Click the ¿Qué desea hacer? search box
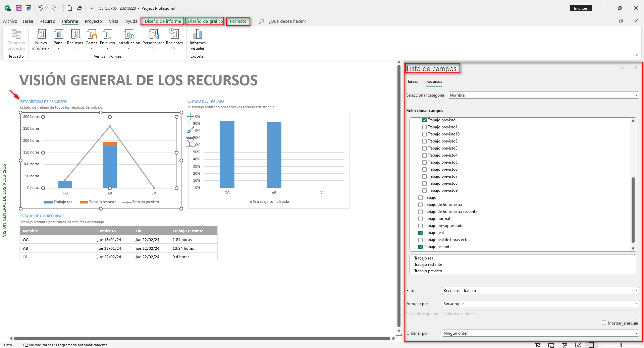The image size is (644, 348). pos(287,21)
